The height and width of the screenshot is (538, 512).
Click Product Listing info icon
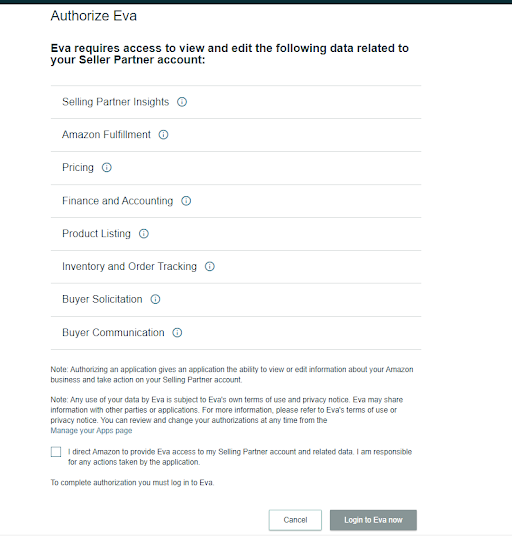click(144, 234)
